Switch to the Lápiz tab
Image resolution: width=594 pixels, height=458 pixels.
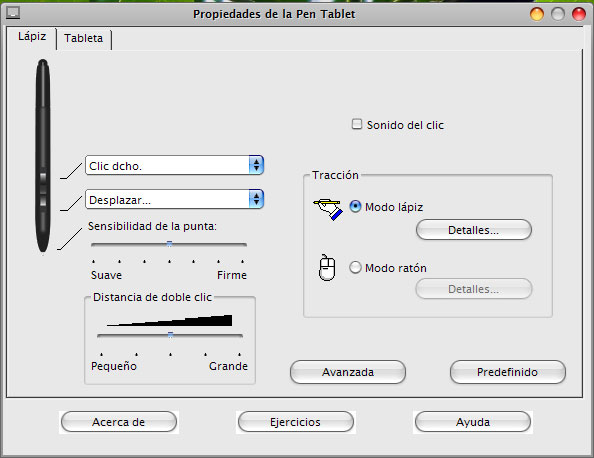click(x=32, y=37)
